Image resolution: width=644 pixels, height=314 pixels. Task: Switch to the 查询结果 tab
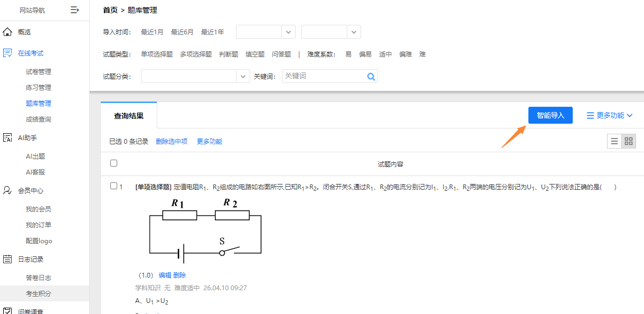coord(128,115)
